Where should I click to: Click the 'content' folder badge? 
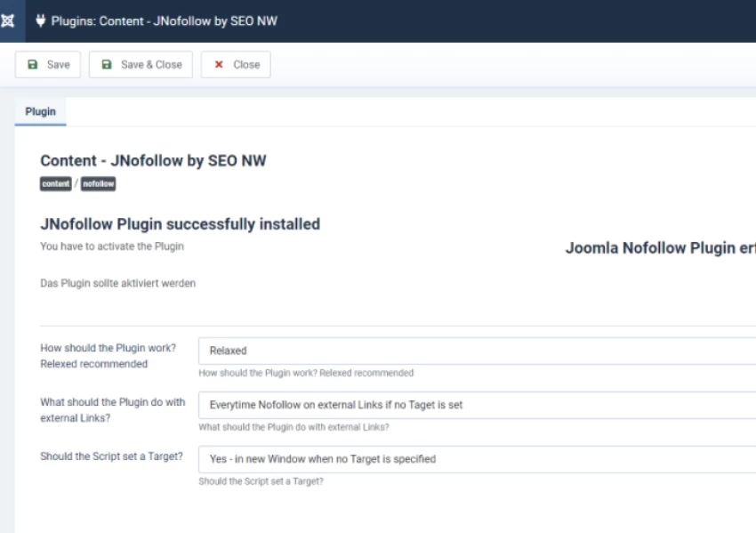56,184
